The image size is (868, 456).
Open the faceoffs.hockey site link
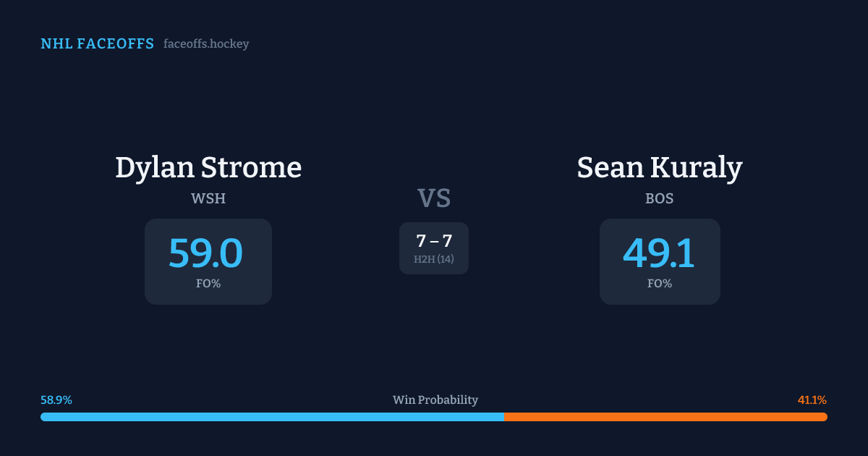pos(206,44)
